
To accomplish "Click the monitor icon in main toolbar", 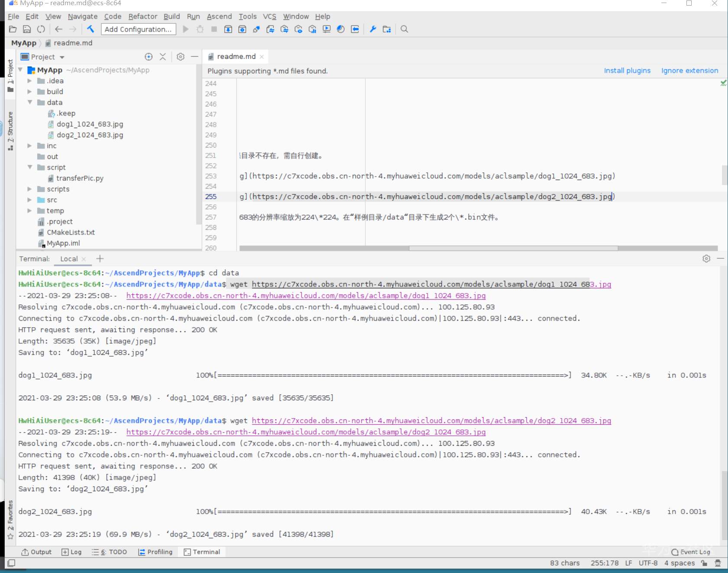I will point(327,29).
